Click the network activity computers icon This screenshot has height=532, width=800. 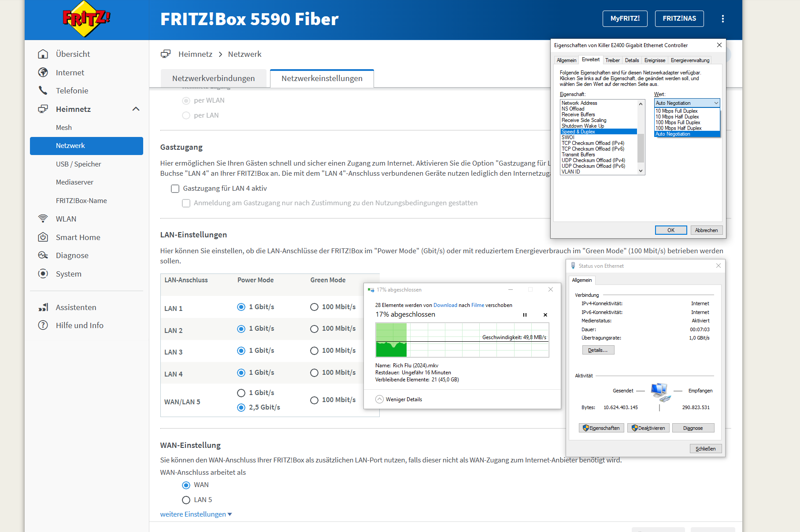click(660, 392)
